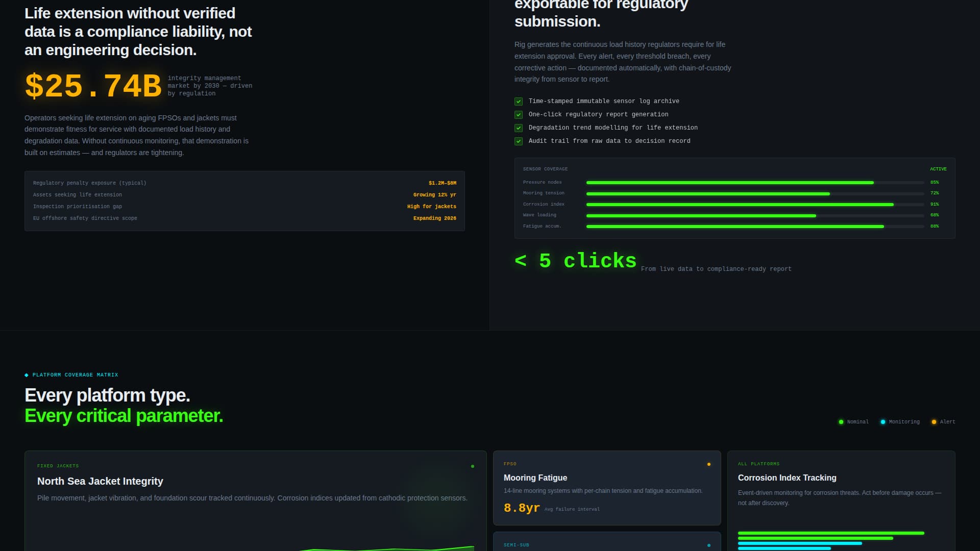Click the Pressure nodes coverage bar
Viewport: 980px width, 551px height.
click(755, 183)
